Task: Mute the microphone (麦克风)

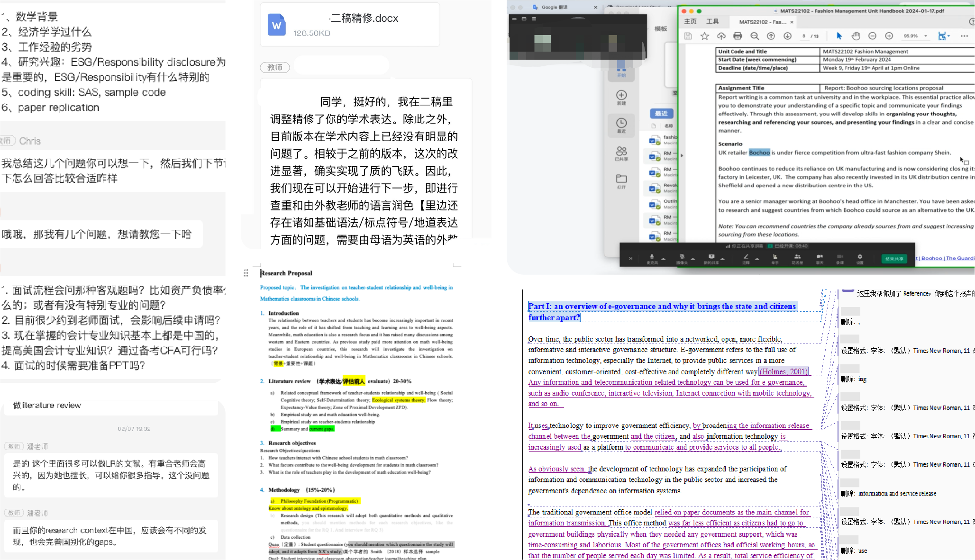Action: 652,257
